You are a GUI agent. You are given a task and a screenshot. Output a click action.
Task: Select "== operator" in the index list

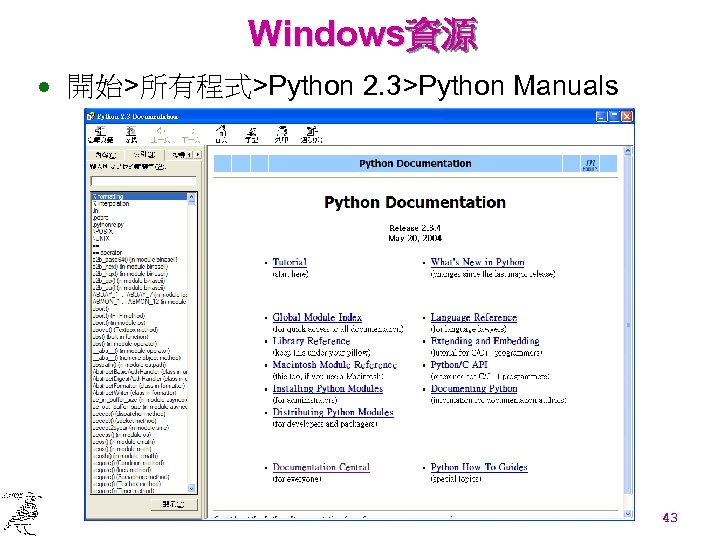[x=107, y=253]
